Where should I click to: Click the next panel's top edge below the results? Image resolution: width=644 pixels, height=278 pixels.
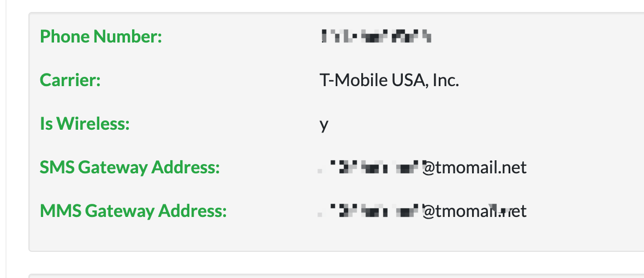pyautogui.click(x=336, y=275)
